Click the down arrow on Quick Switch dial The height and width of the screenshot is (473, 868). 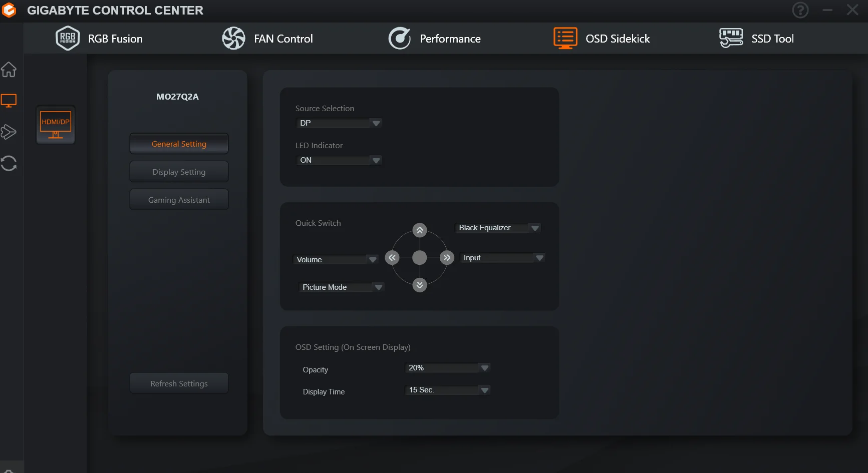(420, 285)
